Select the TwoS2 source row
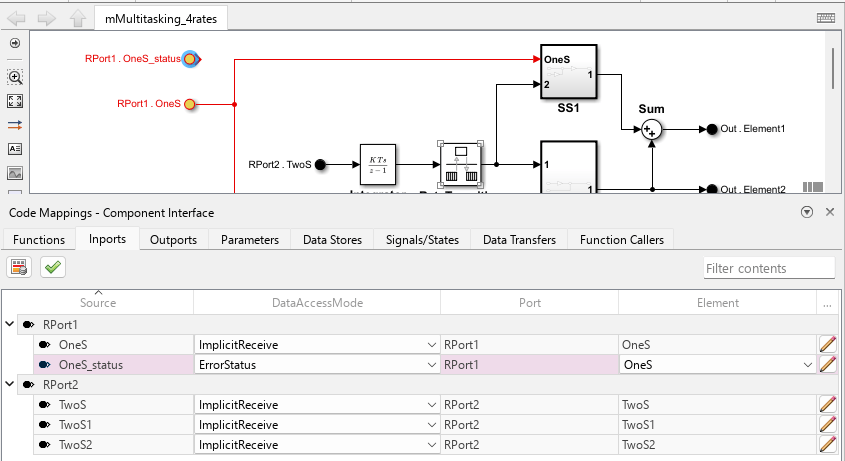 (114, 444)
